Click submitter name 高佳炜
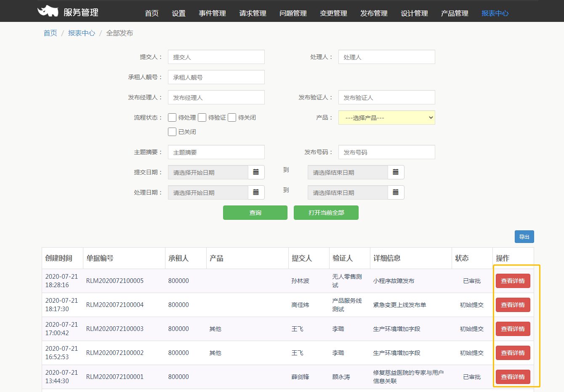The image size is (564, 392). [301, 305]
